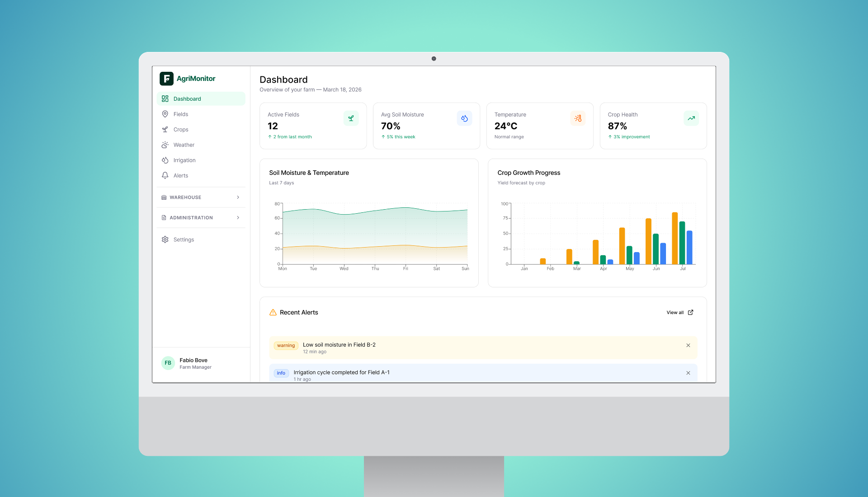Image resolution: width=868 pixels, height=497 pixels.
Task: Click the 70% soil moisture value
Action: coord(391,127)
